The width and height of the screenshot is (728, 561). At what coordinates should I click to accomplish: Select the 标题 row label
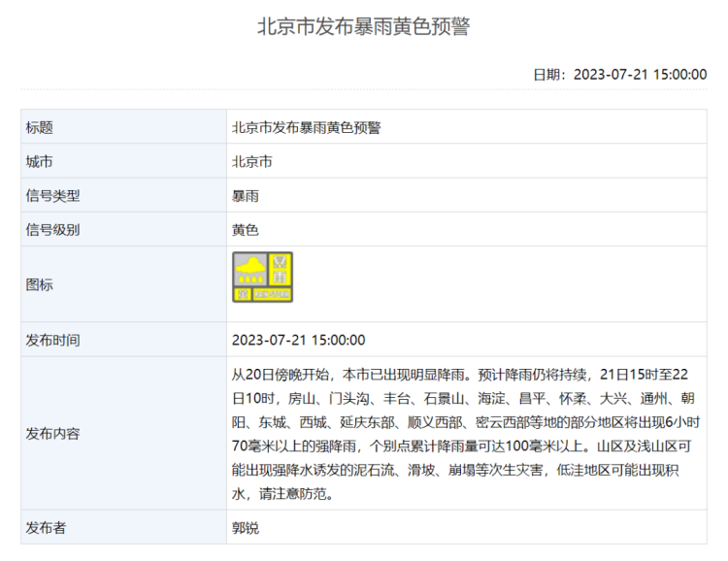[x=40, y=127]
